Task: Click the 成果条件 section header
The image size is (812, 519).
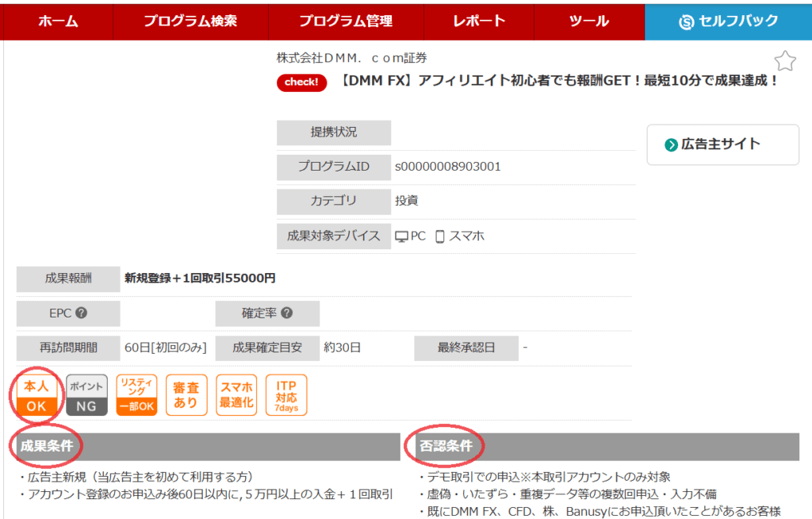Action: (x=48, y=446)
